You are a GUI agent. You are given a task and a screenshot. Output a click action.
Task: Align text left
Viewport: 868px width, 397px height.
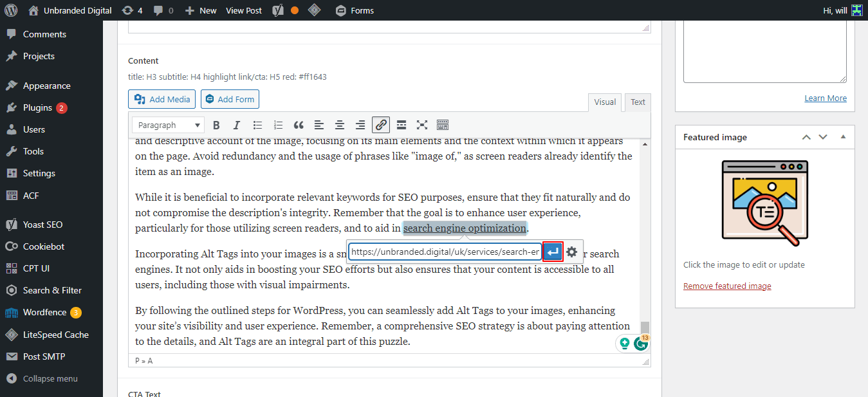[319, 125]
